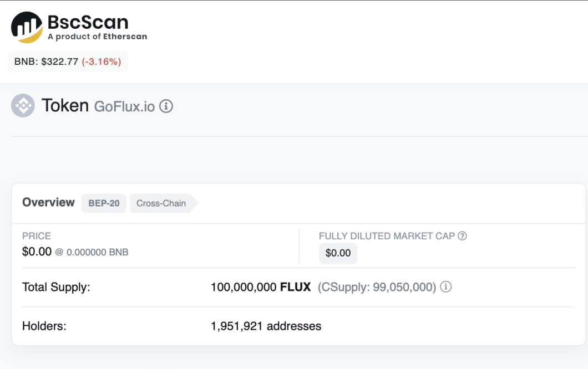
Task: Click the $0.00 token price value
Action: (37, 252)
